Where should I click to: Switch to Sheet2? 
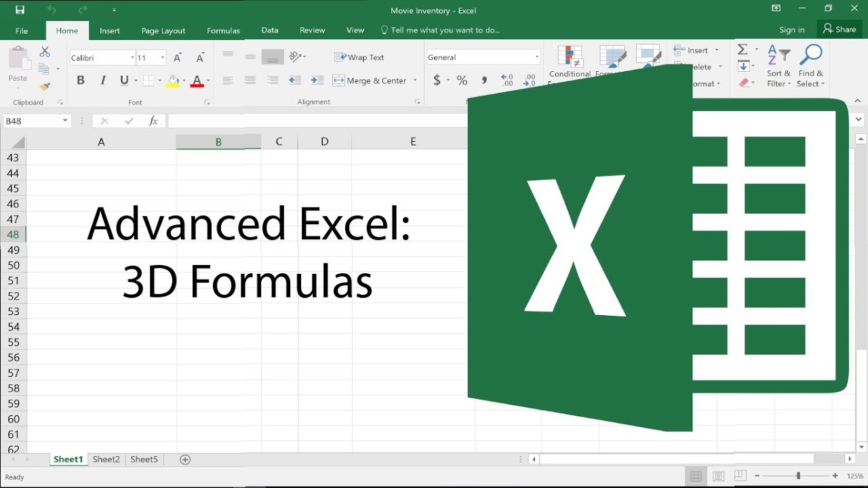(106, 459)
